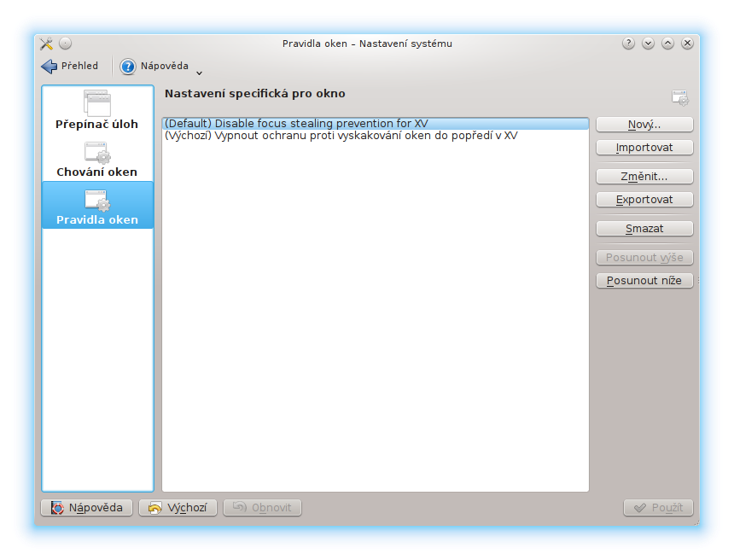Click the Nápověda button at the bottom left
Screen dimensions: 734x560
point(86,508)
